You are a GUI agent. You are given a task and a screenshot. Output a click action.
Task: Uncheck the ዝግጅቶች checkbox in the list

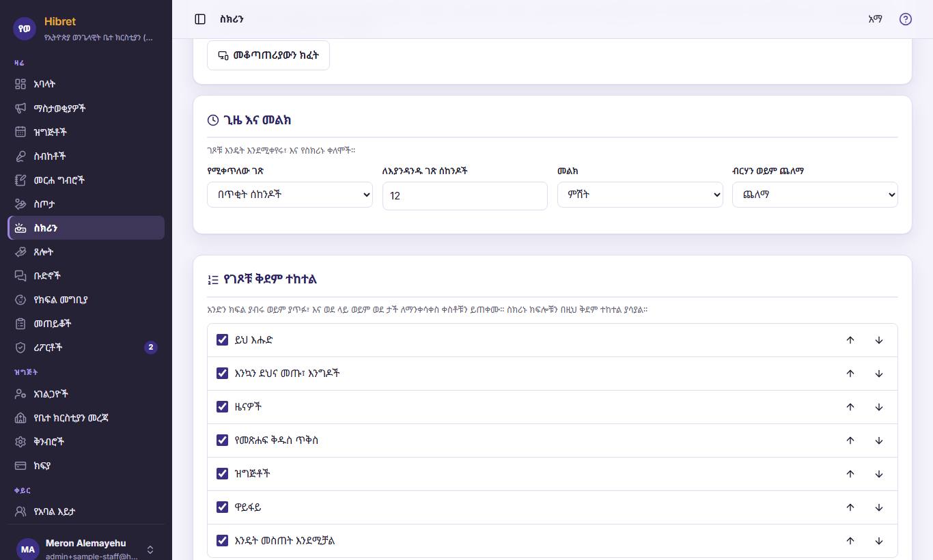tap(222, 473)
